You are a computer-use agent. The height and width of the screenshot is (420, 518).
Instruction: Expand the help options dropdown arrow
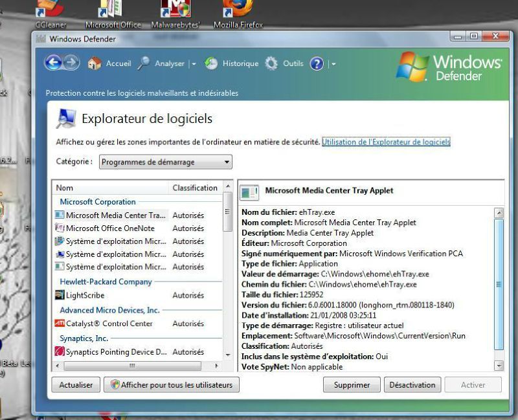click(x=333, y=64)
